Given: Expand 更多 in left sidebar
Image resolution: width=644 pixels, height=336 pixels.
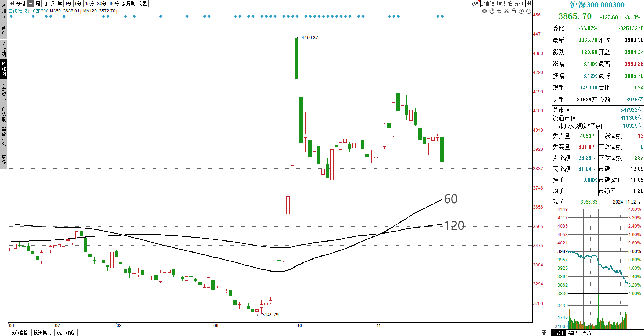Looking at the screenshot, I should coord(4,160).
